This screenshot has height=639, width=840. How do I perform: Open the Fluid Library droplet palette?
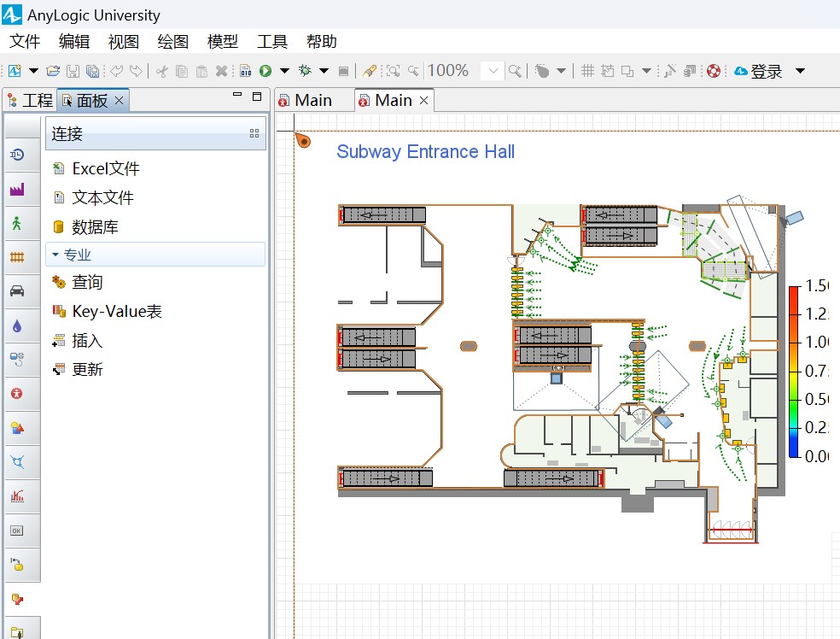[17, 325]
